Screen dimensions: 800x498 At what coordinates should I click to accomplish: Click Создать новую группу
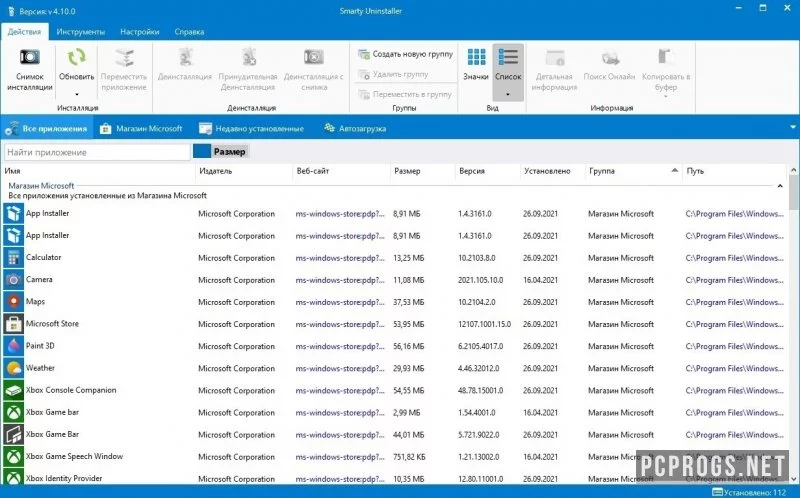(406, 54)
